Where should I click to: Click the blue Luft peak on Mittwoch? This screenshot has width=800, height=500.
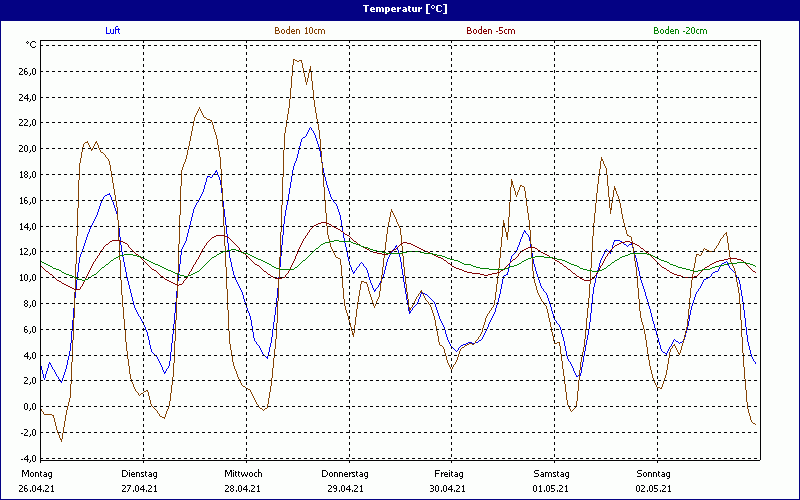pos(311,128)
